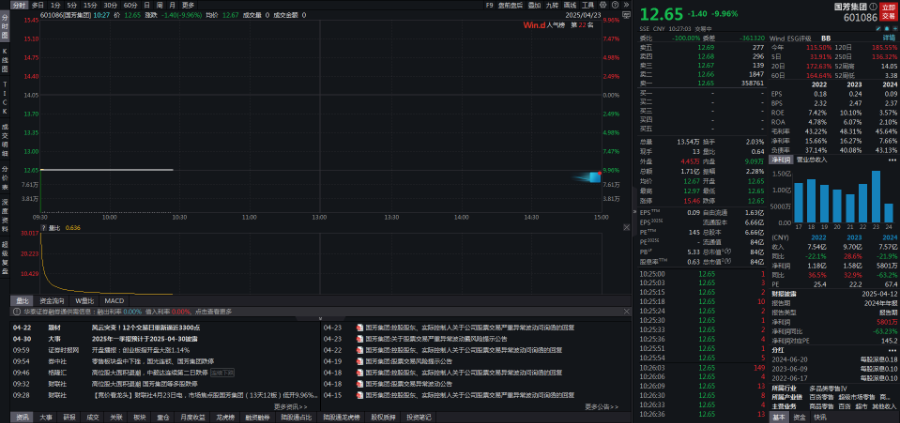Viewport: 900px width, 423px height.
Task: Expand the double-chevron icon at top toolbar end
Action: coord(626,5)
